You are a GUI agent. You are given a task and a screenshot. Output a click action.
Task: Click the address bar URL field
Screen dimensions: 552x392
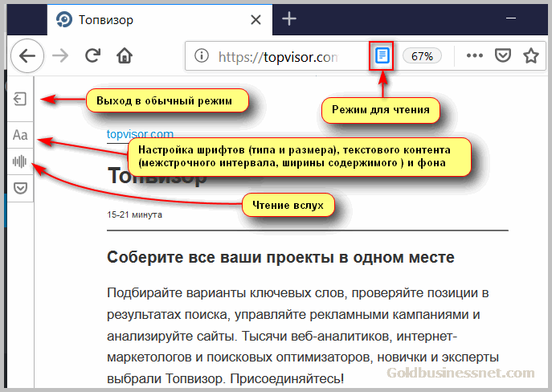(x=278, y=56)
